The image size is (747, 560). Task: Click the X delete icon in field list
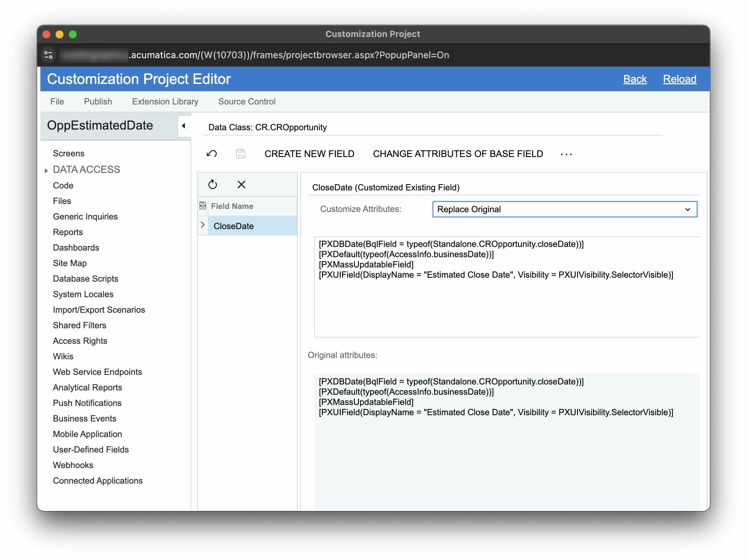tap(241, 184)
